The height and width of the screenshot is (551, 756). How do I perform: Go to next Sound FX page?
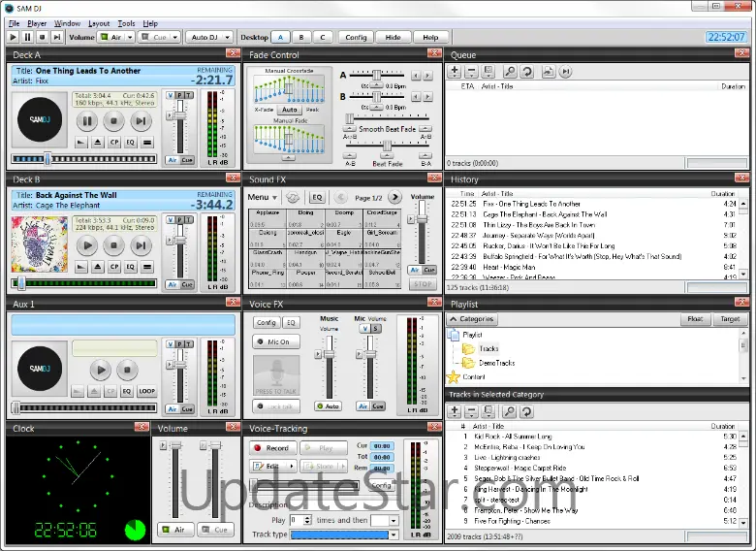pyautogui.click(x=394, y=197)
